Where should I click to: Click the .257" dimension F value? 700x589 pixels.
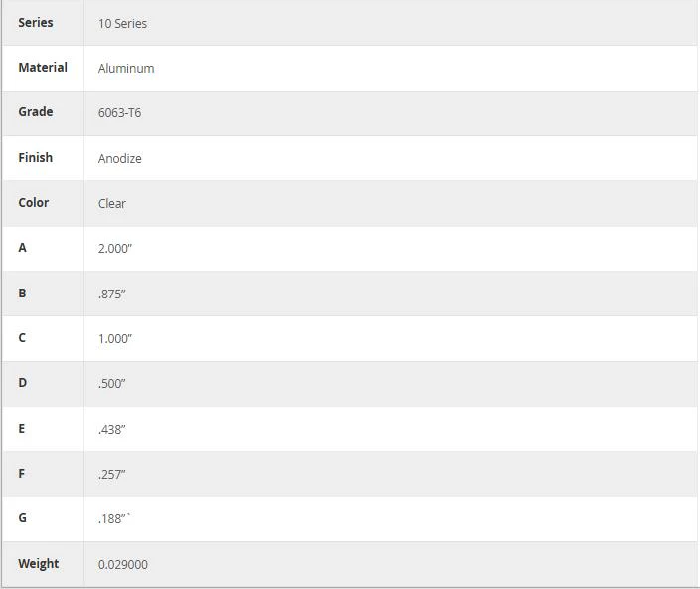pyautogui.click(x=112, y=474)
